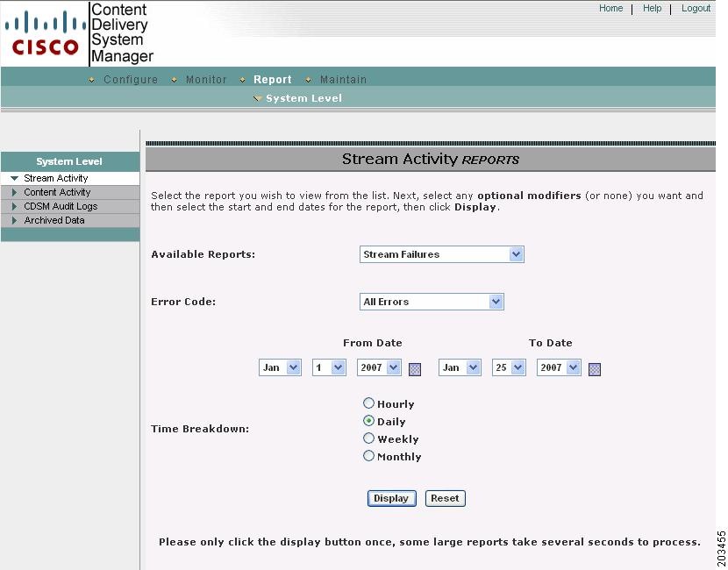Click the Cisco logo
Screen dimensions: 728x570
coord(45,34)
